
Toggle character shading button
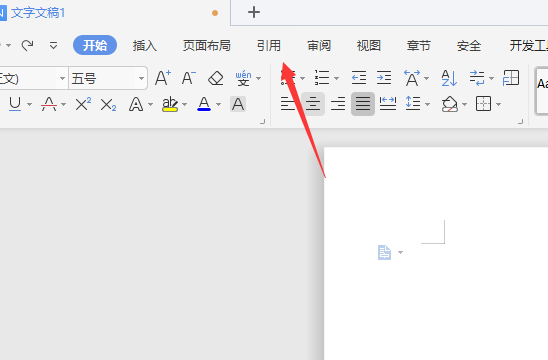[x=238, y=104]
